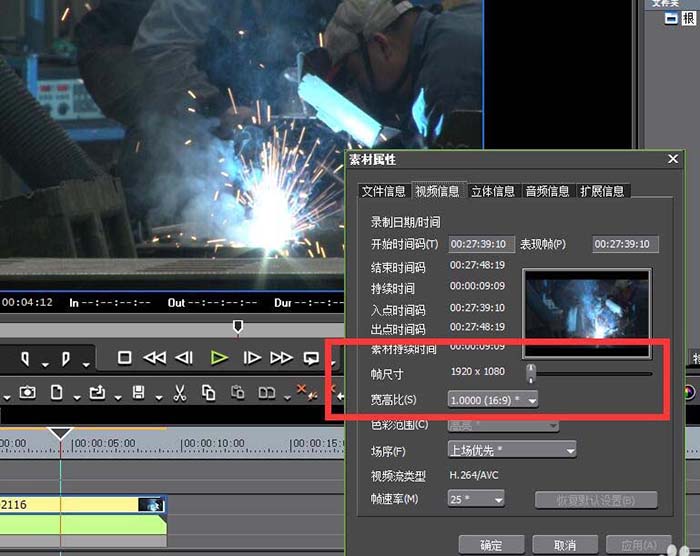Screen dimensions: 700x556
Task: Switch to the 文件信息 tab
Action: tap(383, 191)
